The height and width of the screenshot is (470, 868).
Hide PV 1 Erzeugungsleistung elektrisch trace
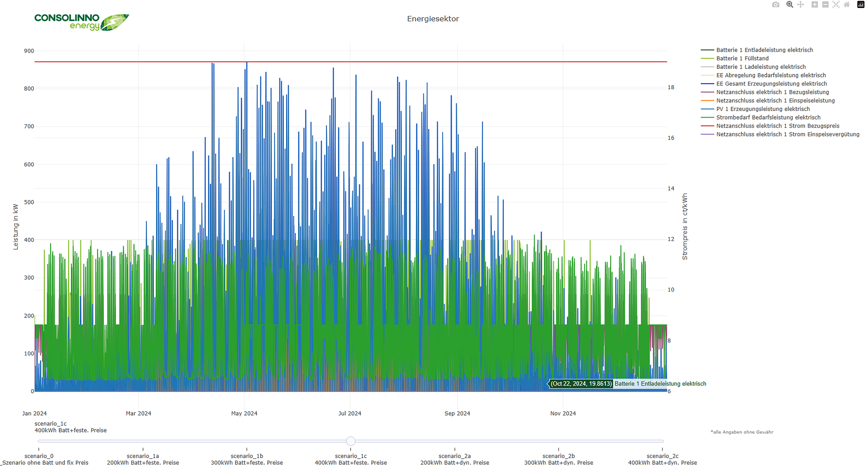pos(755,109)
